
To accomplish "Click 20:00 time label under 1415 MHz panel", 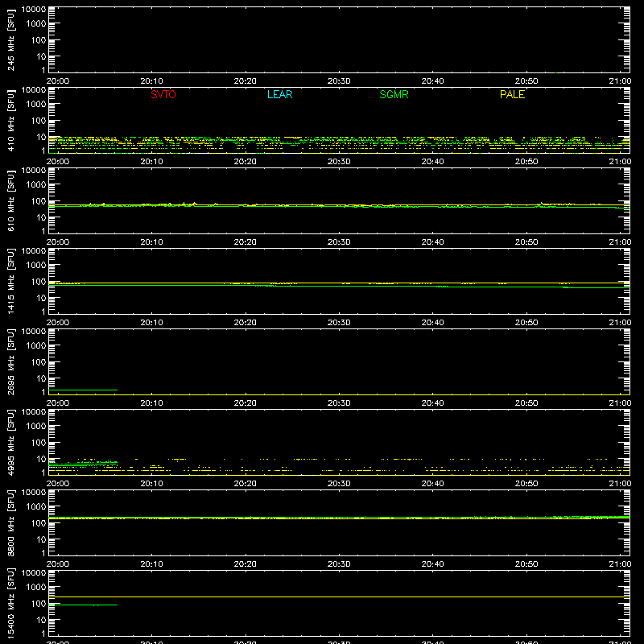I will coord(58,323).
